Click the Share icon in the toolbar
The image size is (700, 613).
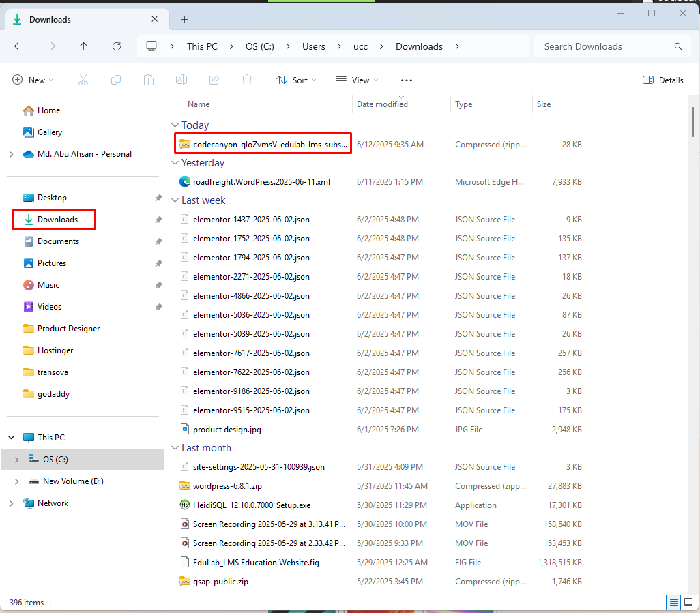click(x=214, y=80)
